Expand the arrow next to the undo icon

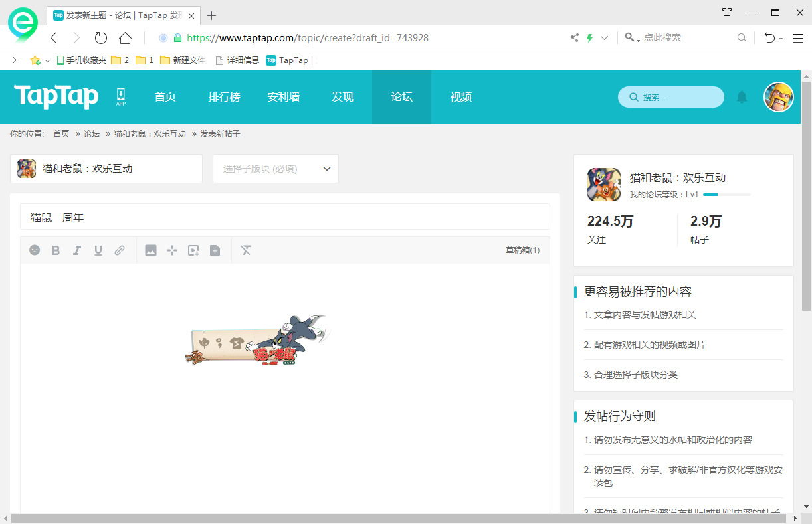click(781, 39)
